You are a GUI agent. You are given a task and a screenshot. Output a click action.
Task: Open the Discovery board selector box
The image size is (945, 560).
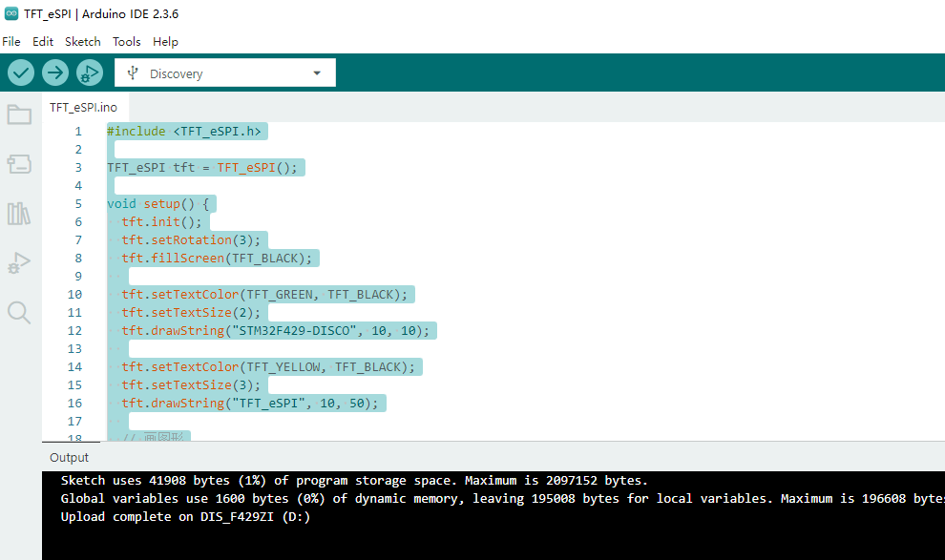point(225,73)
